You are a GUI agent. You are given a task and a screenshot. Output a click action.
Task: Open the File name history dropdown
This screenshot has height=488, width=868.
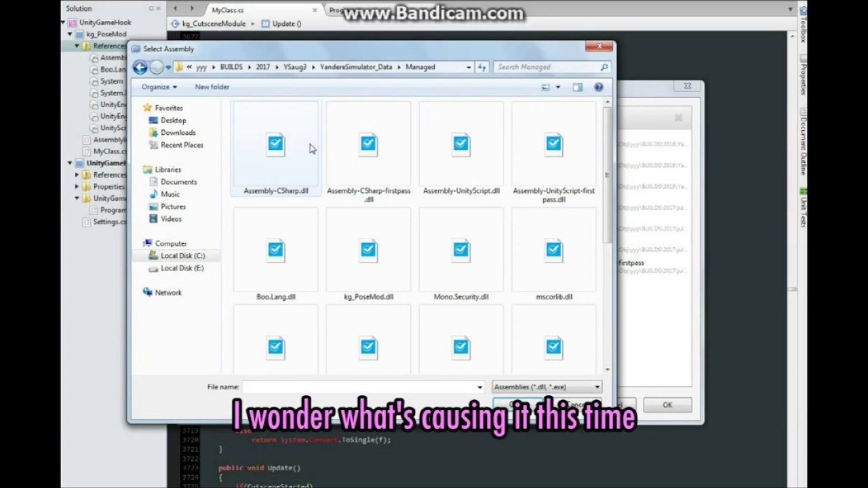coord(479,387)
